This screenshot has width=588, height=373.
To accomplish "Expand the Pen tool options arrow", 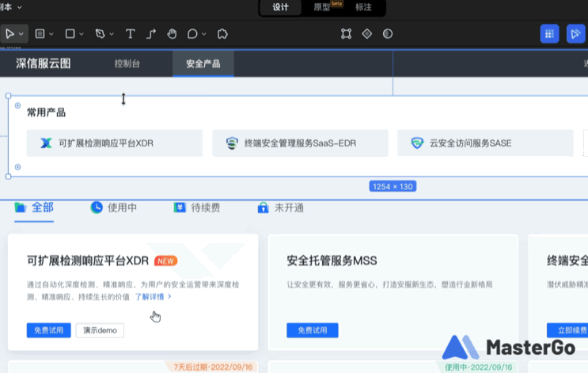I will pos(112,34).
